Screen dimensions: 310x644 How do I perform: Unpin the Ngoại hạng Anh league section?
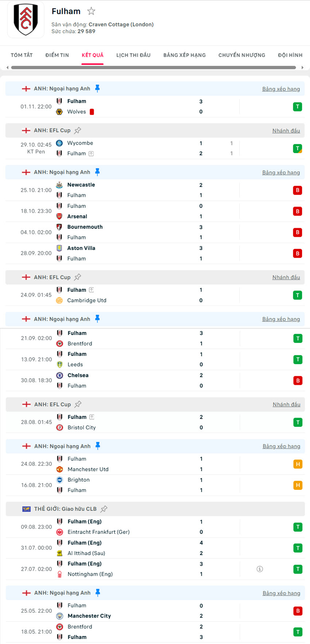pos(97,88)
